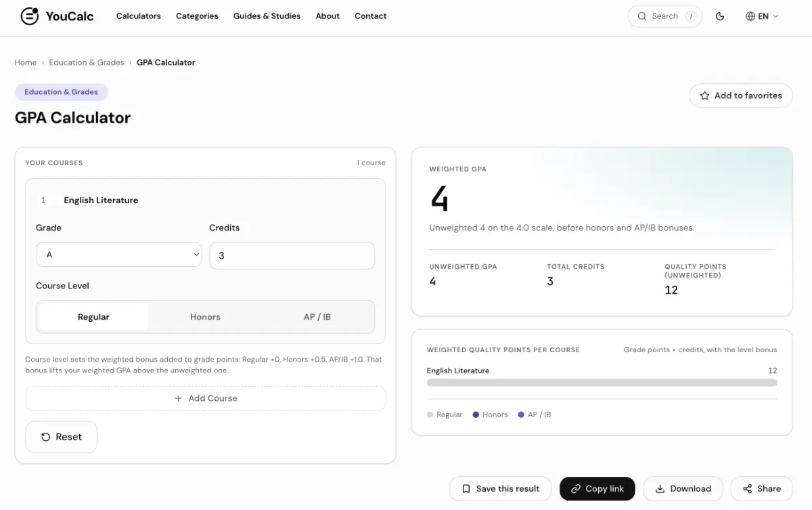Click the Total Credits label
Viewport: 812px width, 510px height.
point(576,267)
